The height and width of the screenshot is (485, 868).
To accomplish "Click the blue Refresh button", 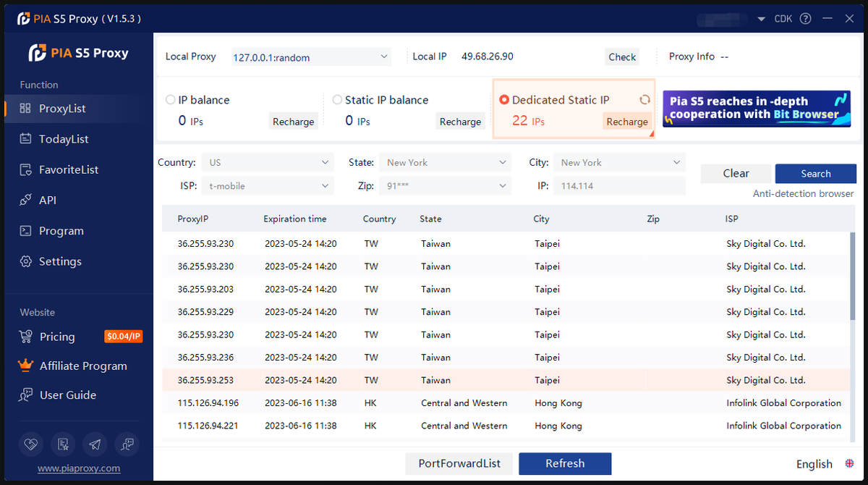I will (565, 463).
